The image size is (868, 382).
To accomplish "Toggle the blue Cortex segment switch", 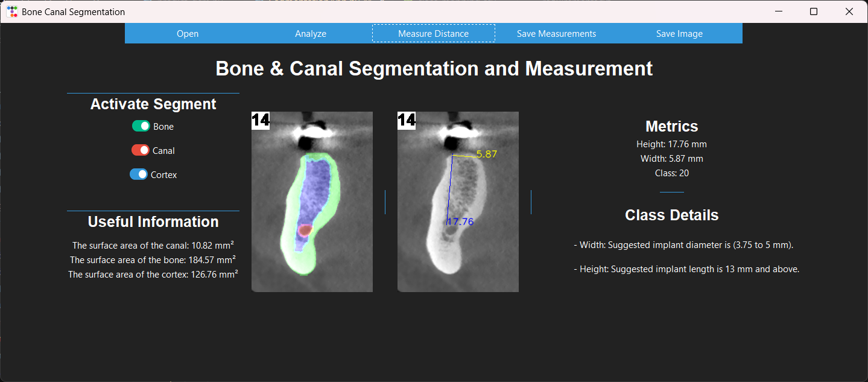I will pyautogui.click(x=139, y=174).
